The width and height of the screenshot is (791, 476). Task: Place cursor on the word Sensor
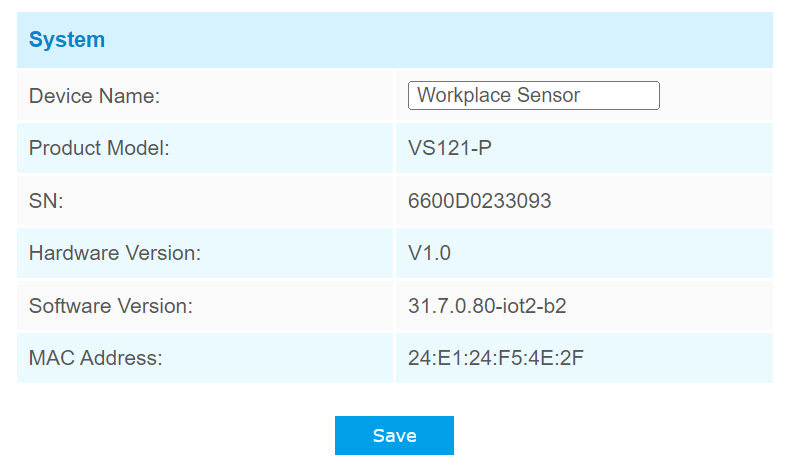tap(544, 96)
